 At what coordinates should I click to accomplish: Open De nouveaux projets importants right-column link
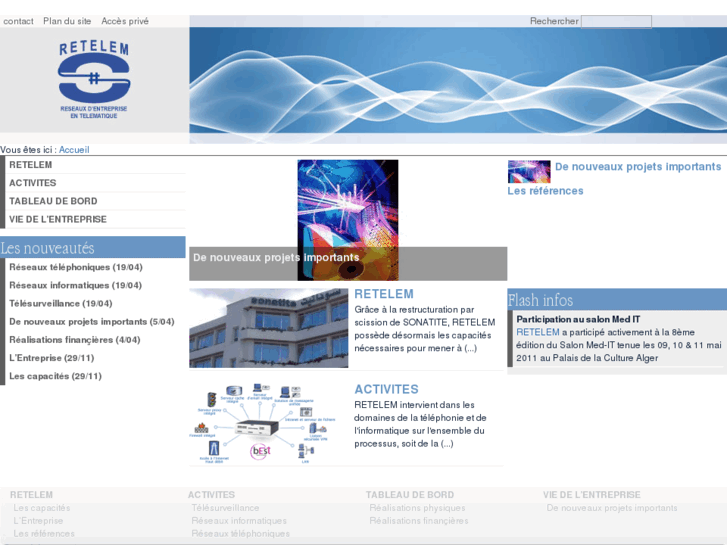coord(638,167)
